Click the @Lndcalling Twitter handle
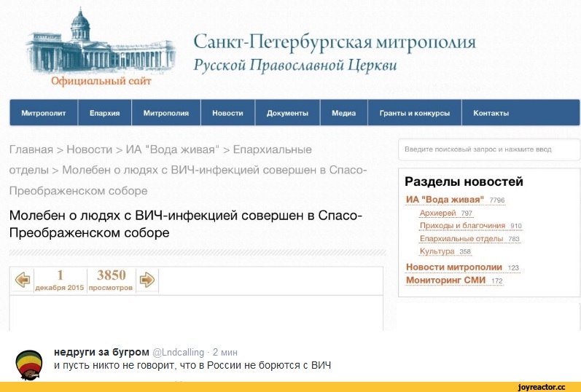The width and height of the screenshot is (581, 392). point(178,352)
